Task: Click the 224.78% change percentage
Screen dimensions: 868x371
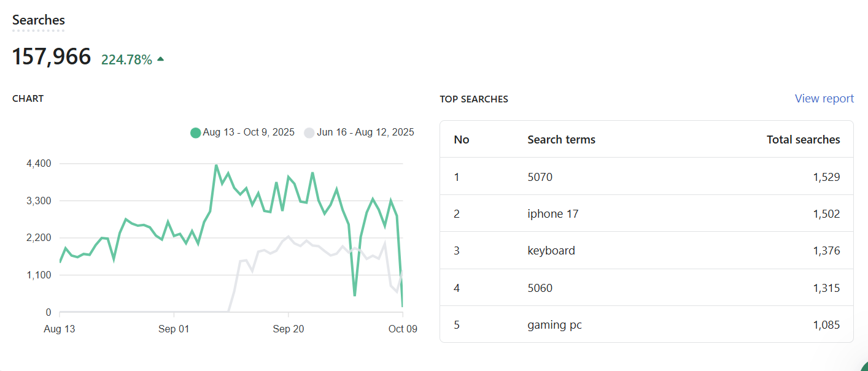Action: point(126,60)
